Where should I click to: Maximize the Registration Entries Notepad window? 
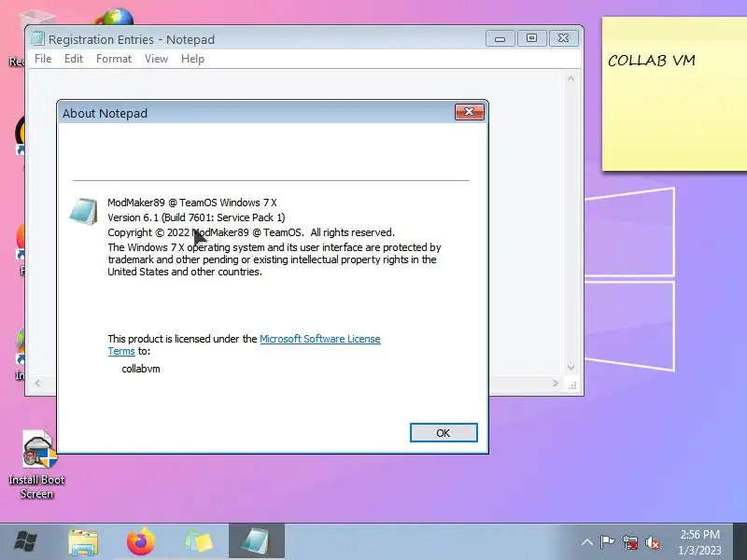coord(531,38)
